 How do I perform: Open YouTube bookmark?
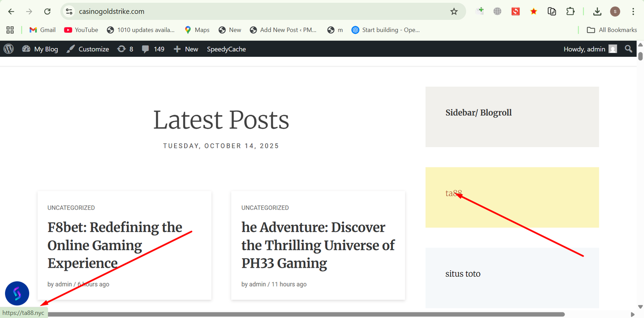[81, 30]
